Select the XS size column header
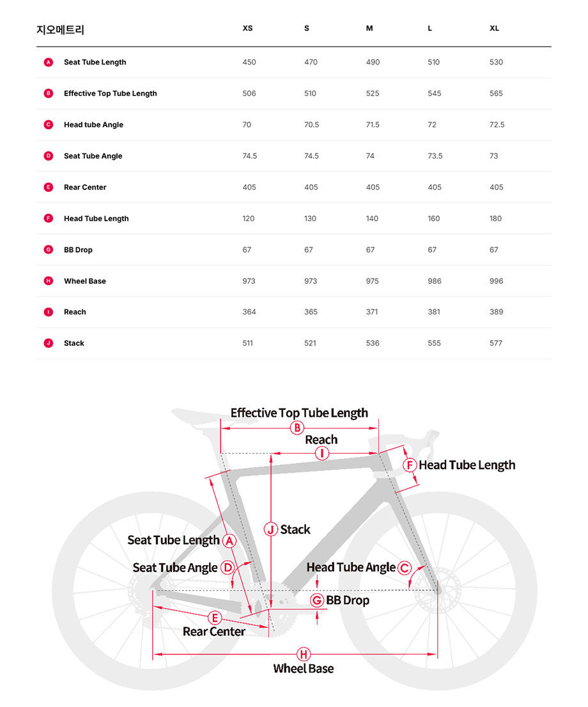 click(247, 29)
